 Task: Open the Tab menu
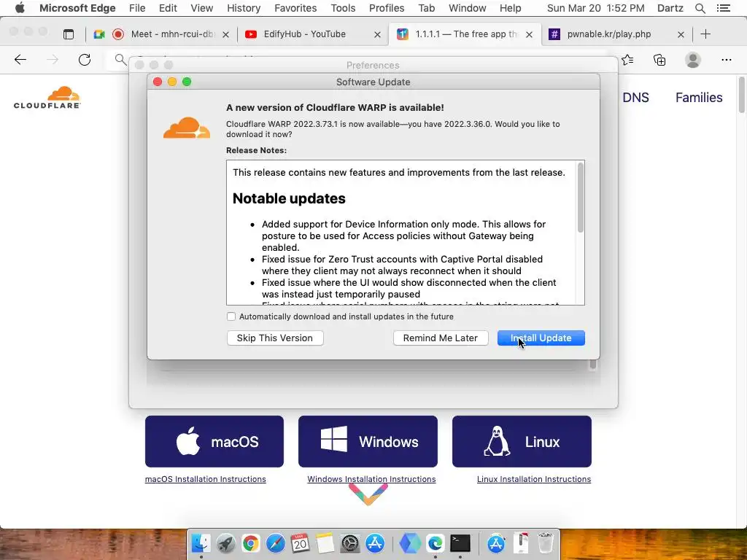click(x=426, y=8)
